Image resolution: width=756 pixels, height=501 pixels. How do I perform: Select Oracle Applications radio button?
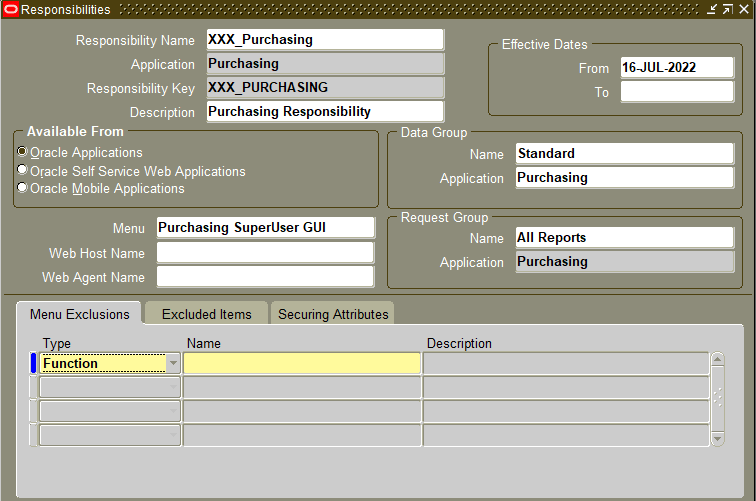coord(22,151)
